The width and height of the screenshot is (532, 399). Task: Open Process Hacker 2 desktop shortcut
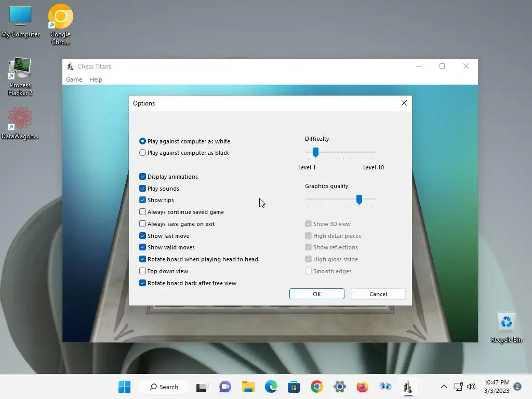pos(20,77)
